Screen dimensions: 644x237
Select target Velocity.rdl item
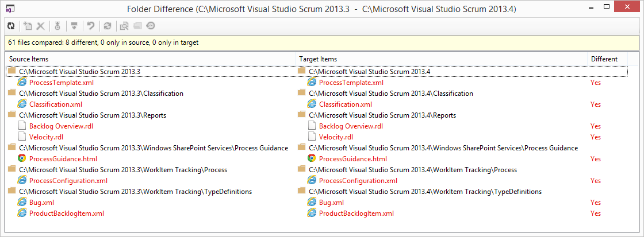pos(335,137)
